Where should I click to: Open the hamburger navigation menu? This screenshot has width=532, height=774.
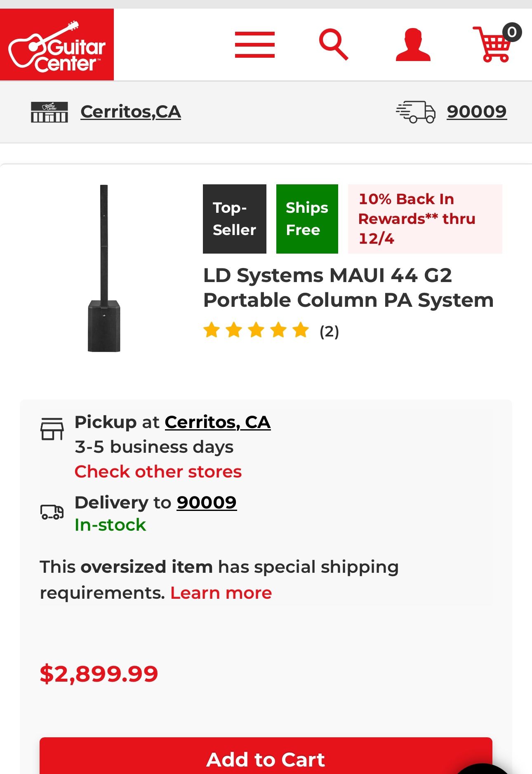click(254, 45)
